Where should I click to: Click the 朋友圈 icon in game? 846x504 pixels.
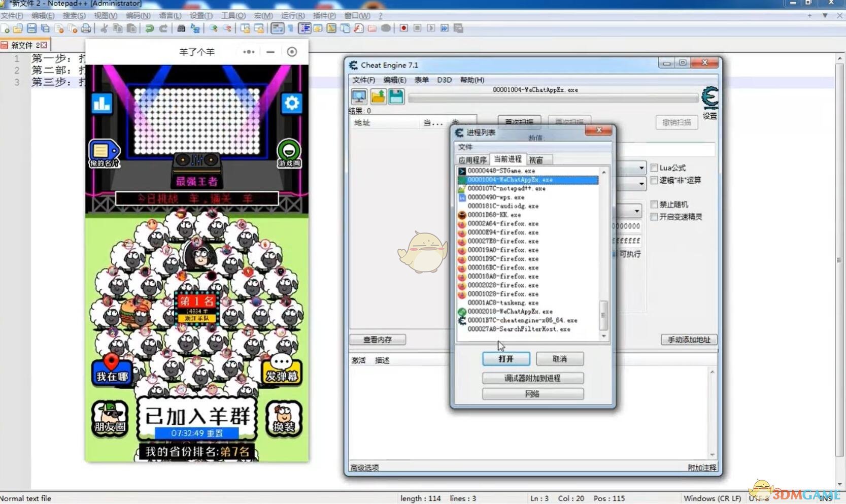coord(110,419)
